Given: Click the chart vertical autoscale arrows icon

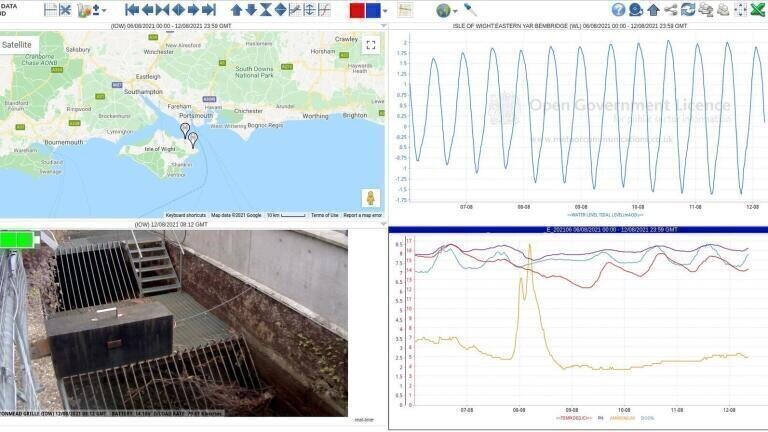Looking at the screenshot, I should 310,10.
